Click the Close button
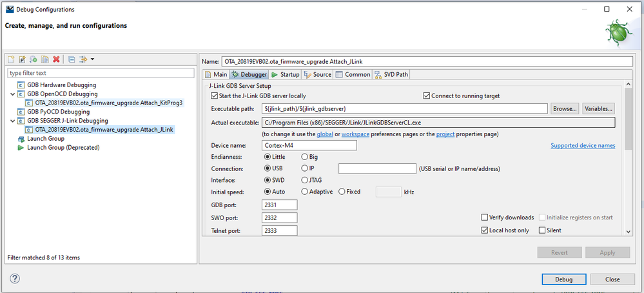644x293 pixels. (x=612, y=279)
